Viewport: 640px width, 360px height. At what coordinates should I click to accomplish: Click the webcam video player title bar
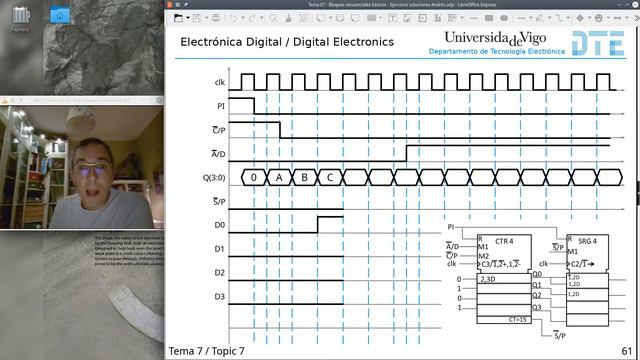[82, 100]
